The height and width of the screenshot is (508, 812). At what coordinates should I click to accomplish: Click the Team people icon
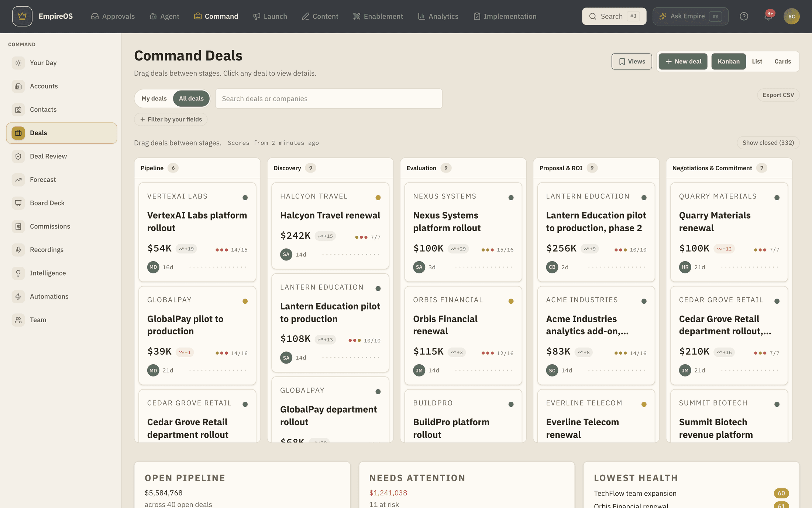coord(18,320)
